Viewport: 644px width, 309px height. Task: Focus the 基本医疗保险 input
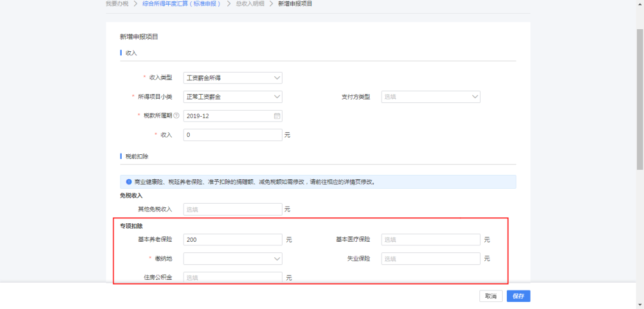pos(431,240)
